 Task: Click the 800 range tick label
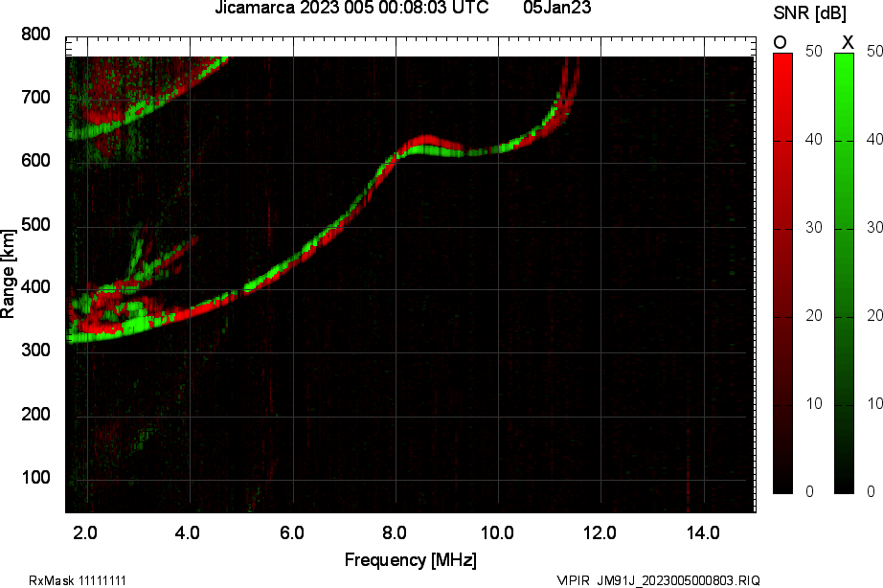coord(35,34)
